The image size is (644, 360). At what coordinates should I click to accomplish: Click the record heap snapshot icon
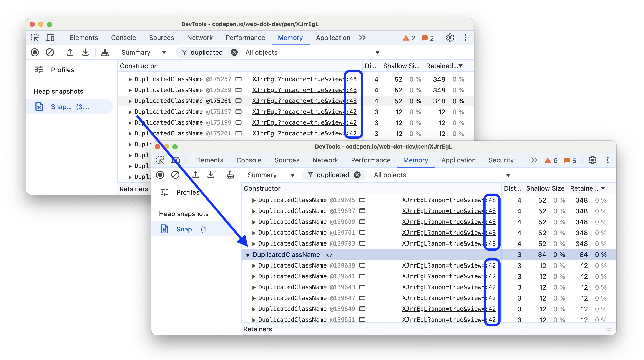tap(35, 53)
